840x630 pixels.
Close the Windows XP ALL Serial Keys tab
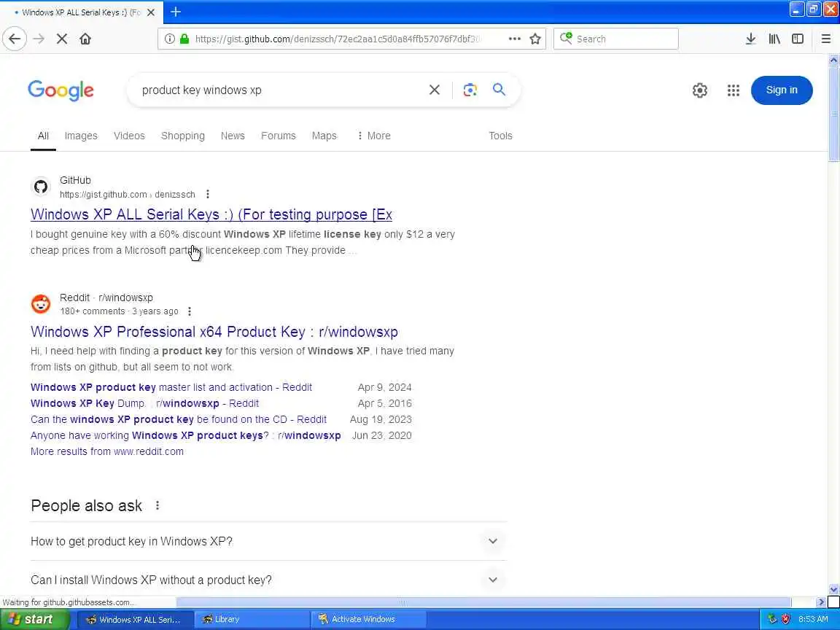151,12
